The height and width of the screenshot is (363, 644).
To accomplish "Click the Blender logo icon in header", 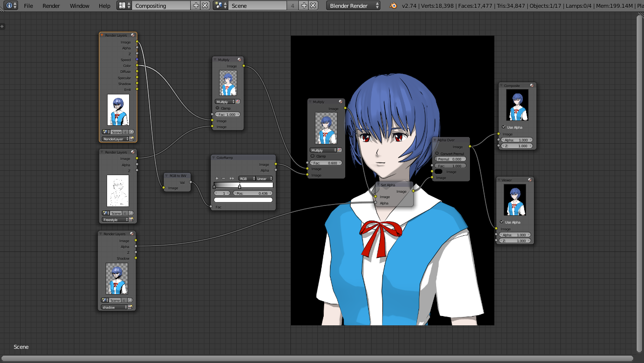I will tap(393, 6).
